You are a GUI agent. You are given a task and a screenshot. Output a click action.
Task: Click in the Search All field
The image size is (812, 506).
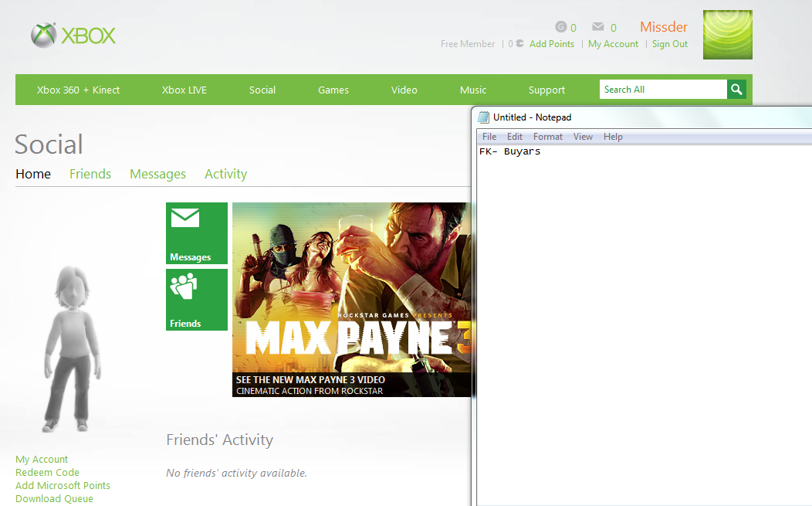click(663, 89)
